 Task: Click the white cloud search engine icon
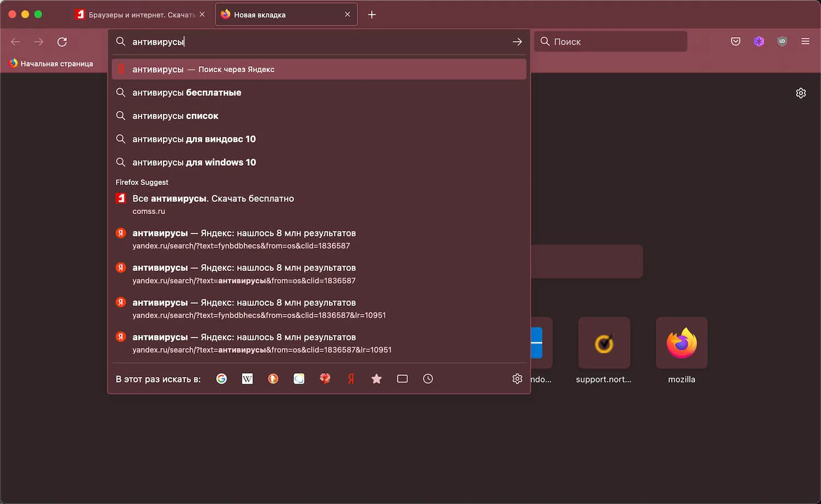(x=299, y=379)
